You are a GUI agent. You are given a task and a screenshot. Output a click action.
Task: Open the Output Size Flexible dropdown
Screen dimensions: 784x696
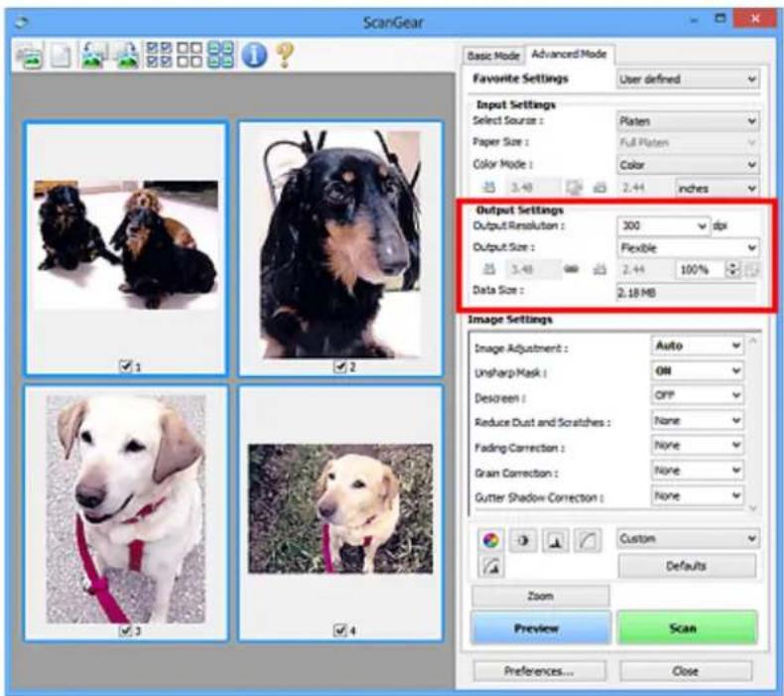point(688,247)
